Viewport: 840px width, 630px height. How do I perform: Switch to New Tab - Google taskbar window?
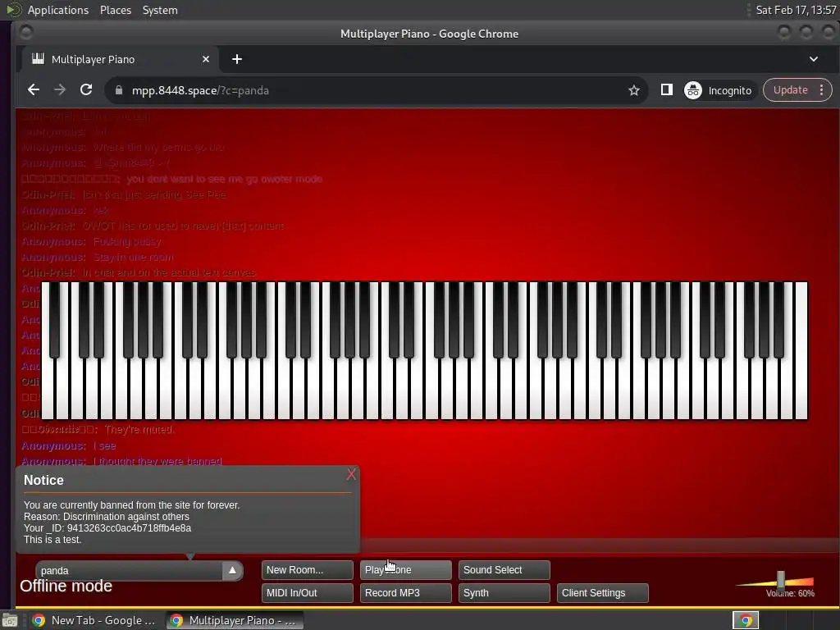coord(94,620)
